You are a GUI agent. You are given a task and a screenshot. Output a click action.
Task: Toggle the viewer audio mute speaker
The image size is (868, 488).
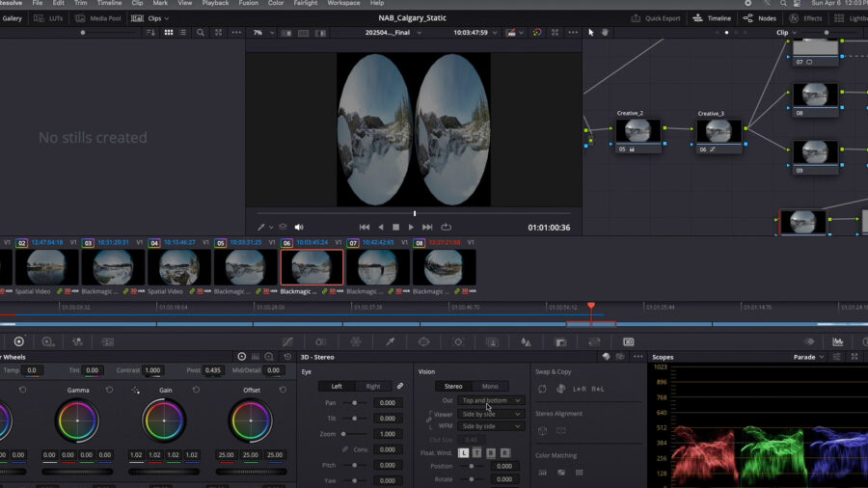coord(299,227)
